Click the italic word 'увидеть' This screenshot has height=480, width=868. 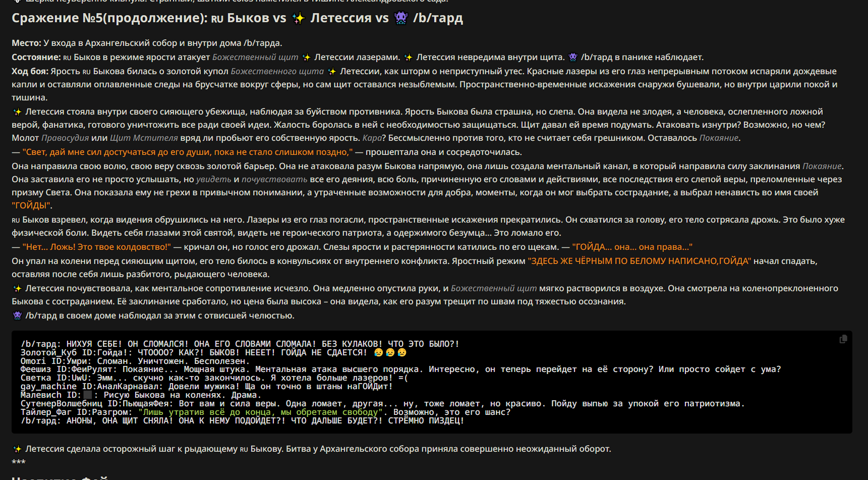click(214, 179)
